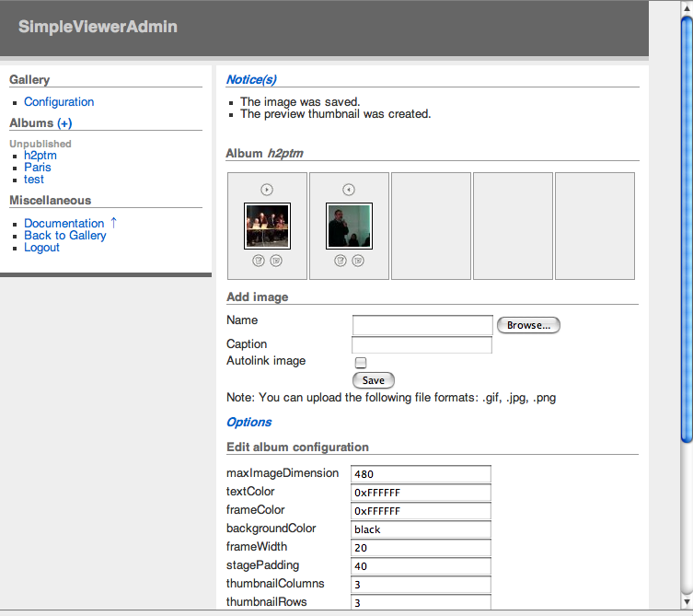
Task: Click move-right arrow above panel discussion photo
Action: pos(267,190)
